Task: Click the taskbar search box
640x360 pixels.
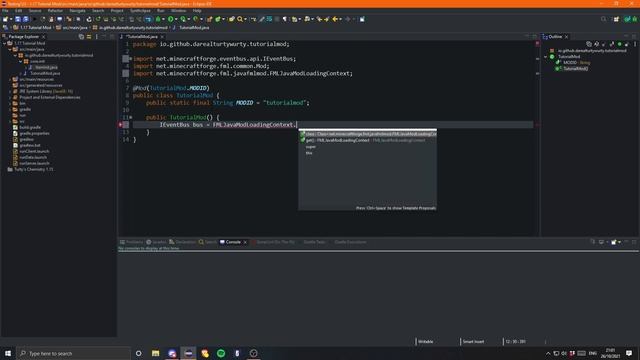Action: [x=73, y=353]
